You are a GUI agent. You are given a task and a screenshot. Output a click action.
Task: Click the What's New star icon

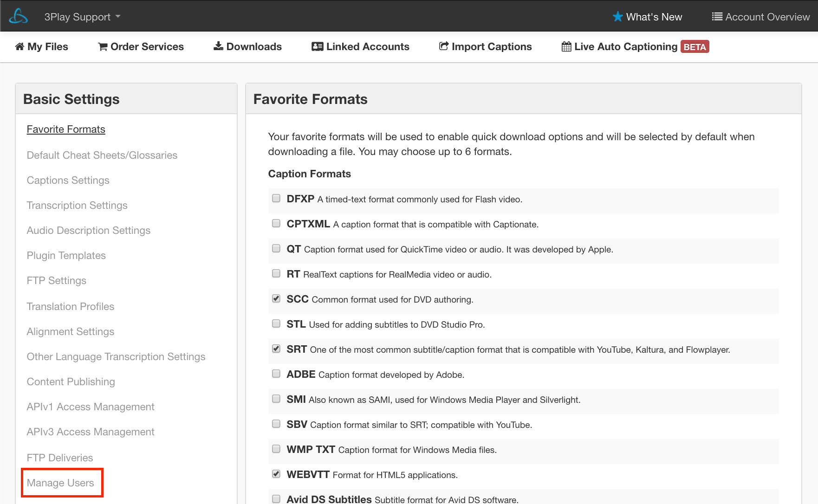617,17
